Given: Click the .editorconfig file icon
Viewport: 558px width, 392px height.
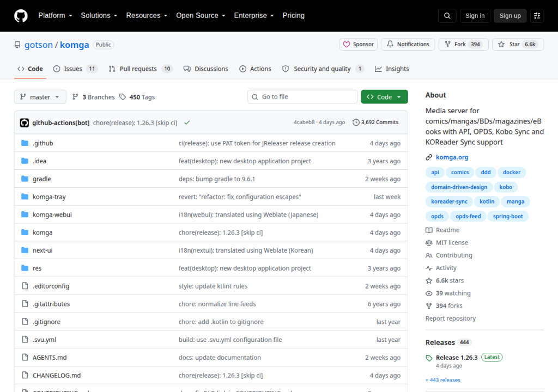Looking at the screenshot, I should pos(25,286).
